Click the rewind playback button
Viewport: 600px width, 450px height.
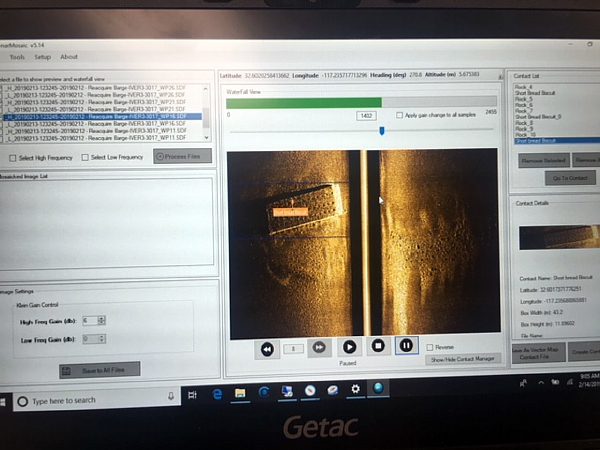click(267, 349)
